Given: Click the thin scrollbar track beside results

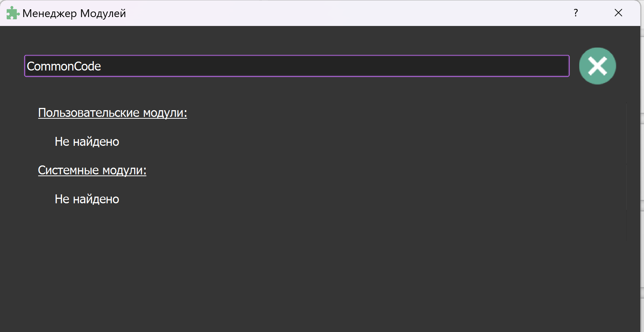Looking at the screenshot, I should [627, 171].
